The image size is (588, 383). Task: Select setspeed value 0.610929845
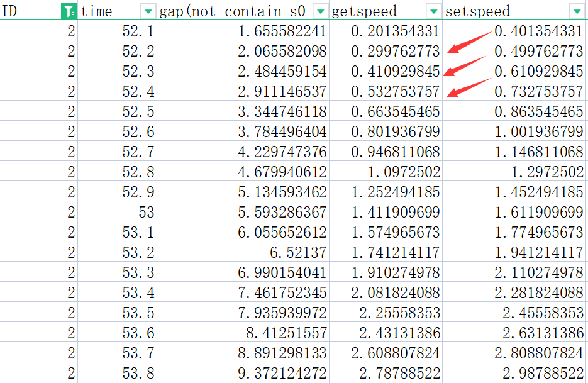[514, 71]
